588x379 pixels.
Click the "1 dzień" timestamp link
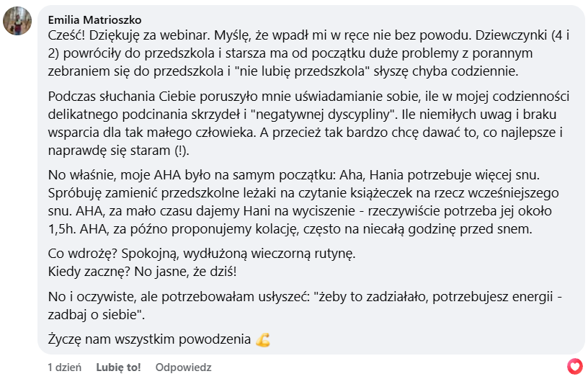coord(64,367)
